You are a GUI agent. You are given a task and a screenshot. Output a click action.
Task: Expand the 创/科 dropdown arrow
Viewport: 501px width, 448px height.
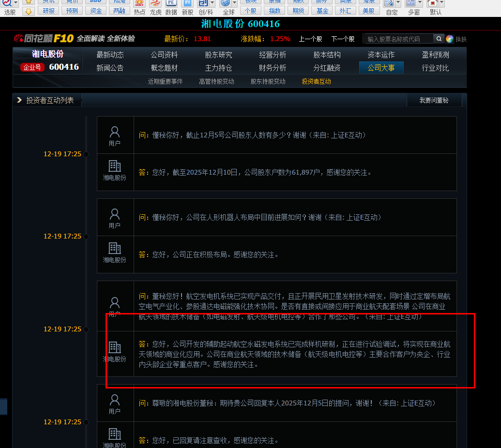click(213, 3)
